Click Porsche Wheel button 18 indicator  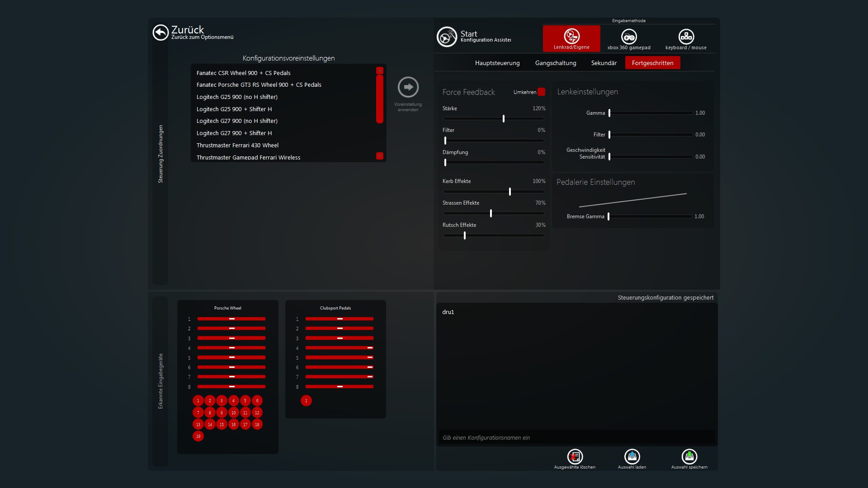click(x=257, y=424)
